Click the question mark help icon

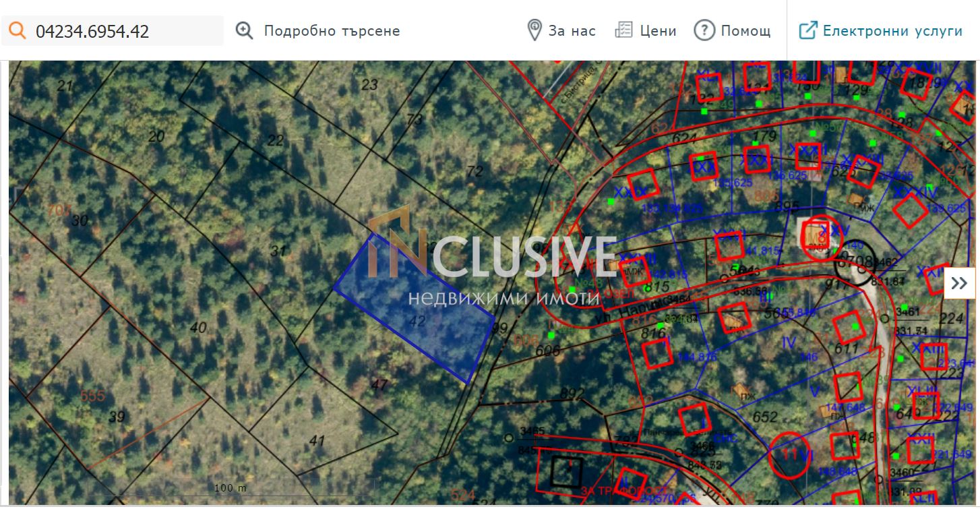coord(704,30)
